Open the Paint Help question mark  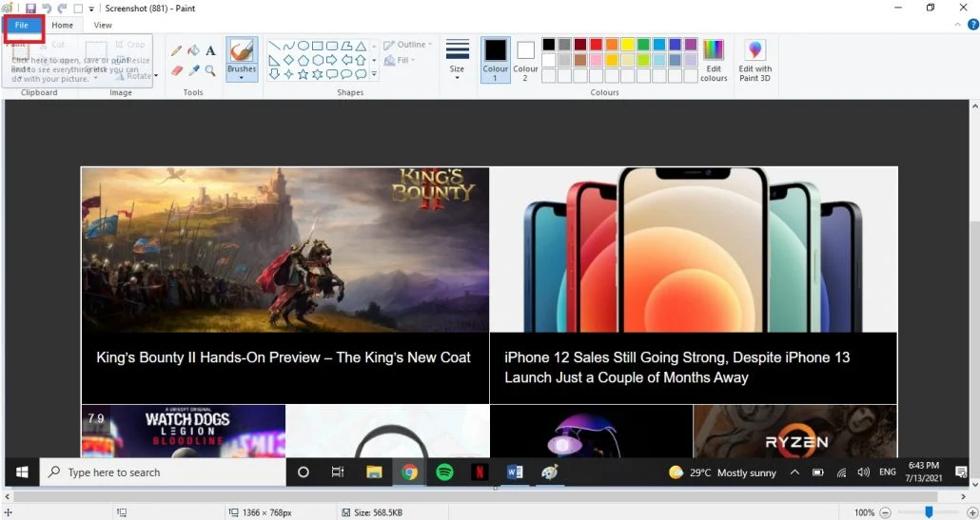973,25
